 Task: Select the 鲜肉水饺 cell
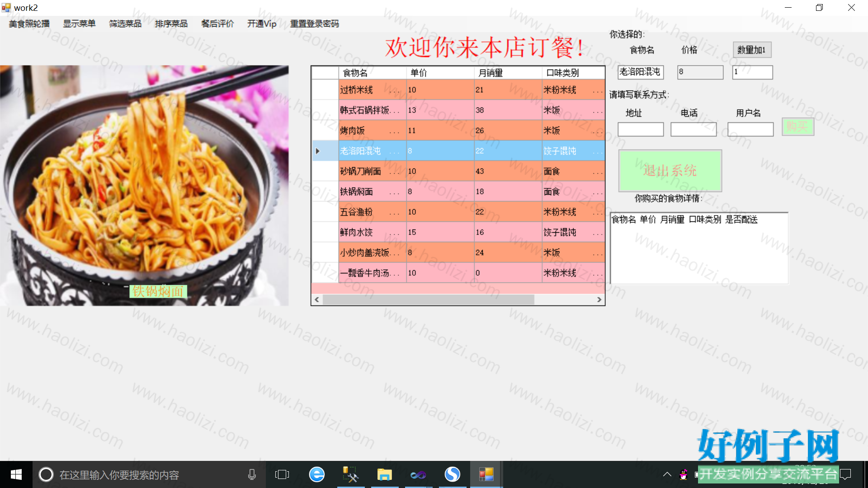(373, 232)
